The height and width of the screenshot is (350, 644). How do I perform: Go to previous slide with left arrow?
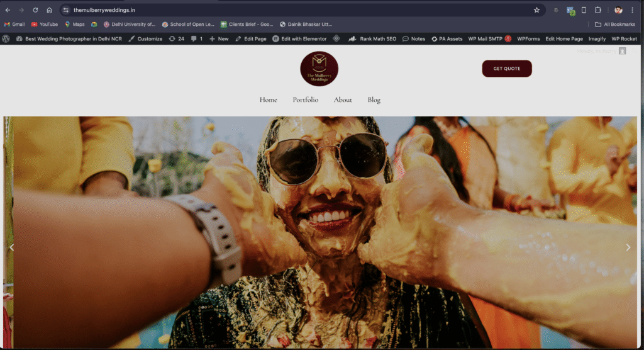pos(11,247)
